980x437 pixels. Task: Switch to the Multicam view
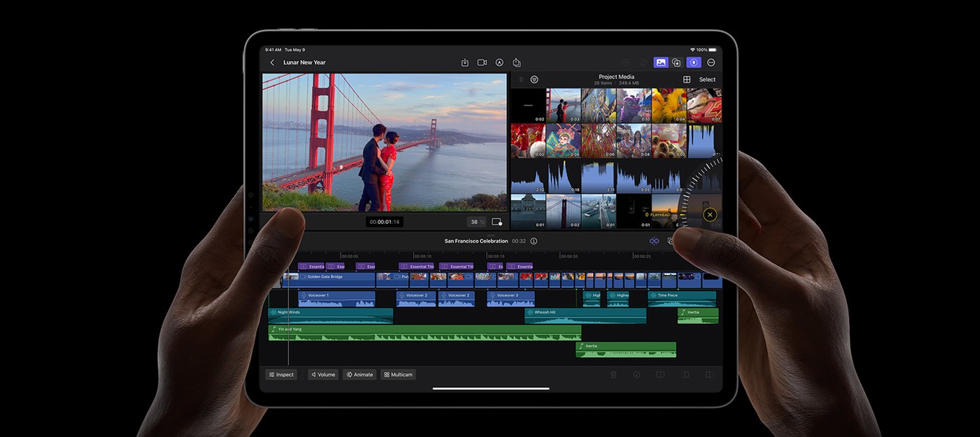pyautogui.click(x=398, y=374)
